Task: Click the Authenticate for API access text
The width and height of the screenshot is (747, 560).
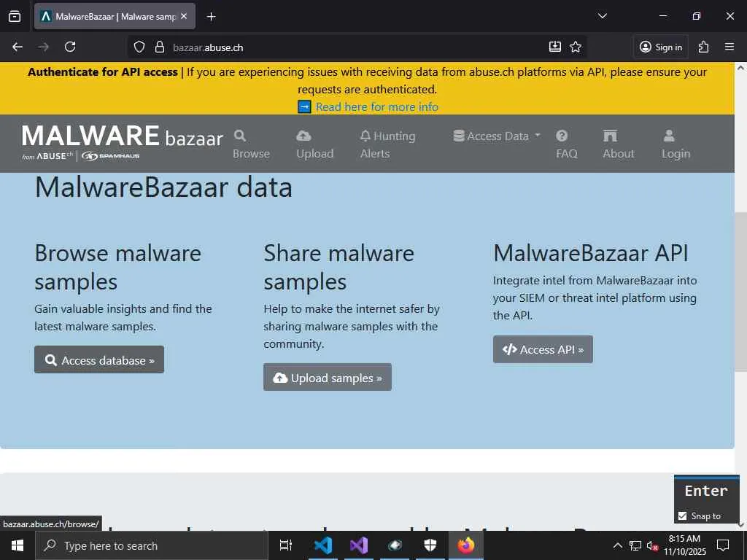Action: 102,72
